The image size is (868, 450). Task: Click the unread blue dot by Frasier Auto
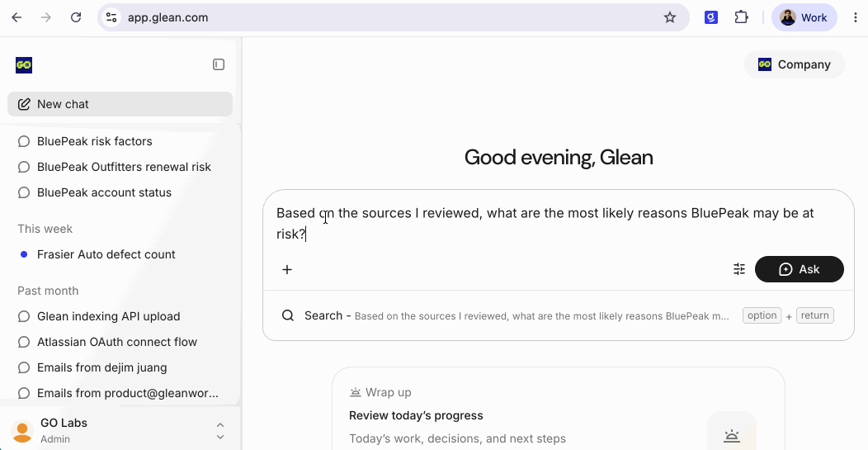coord(24,254)
